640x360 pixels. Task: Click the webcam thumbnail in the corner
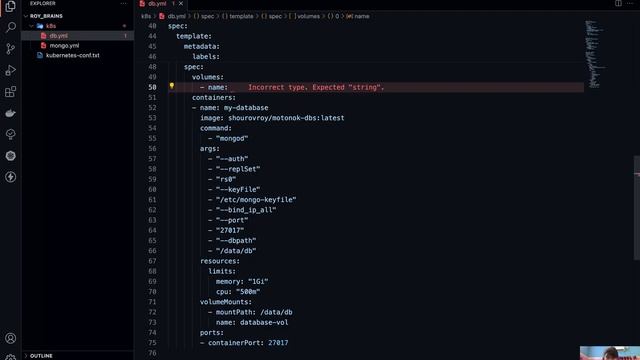point(610,353)
